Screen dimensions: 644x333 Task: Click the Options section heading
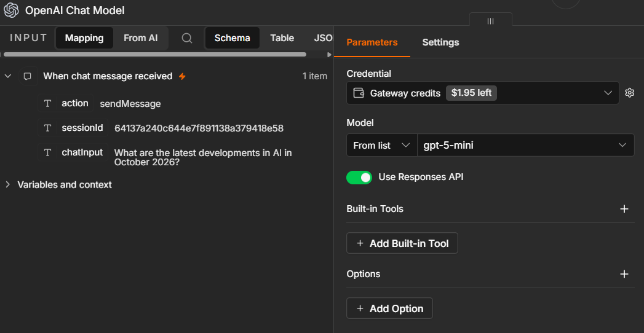click(364, 274)
